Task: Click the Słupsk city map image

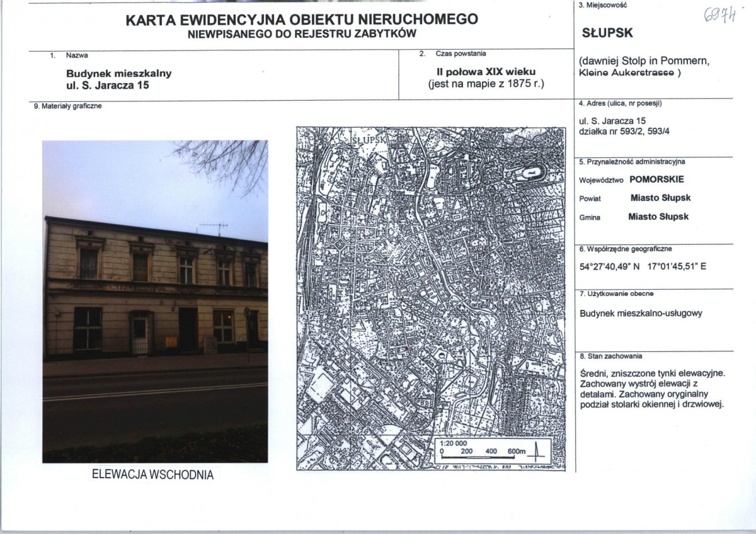Action: (432, 298)
